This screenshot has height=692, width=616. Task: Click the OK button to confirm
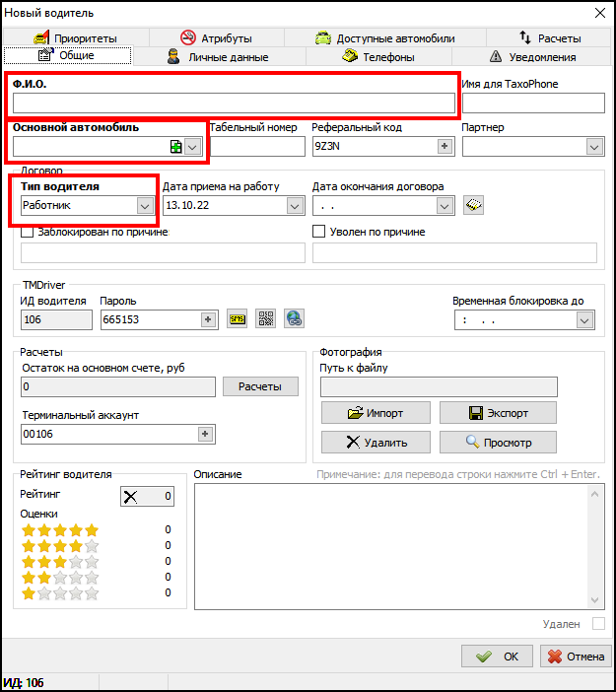498,657
